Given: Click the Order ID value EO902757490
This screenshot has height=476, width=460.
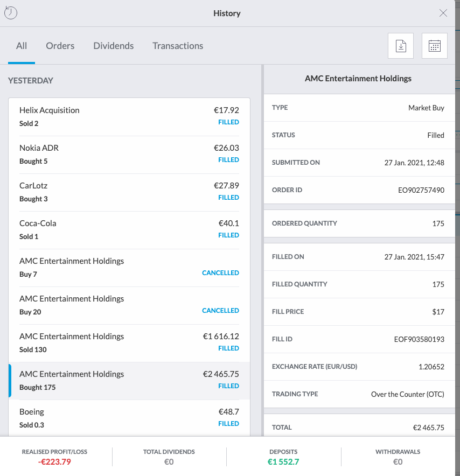Looking at the screenshot, I should point(421,190).
